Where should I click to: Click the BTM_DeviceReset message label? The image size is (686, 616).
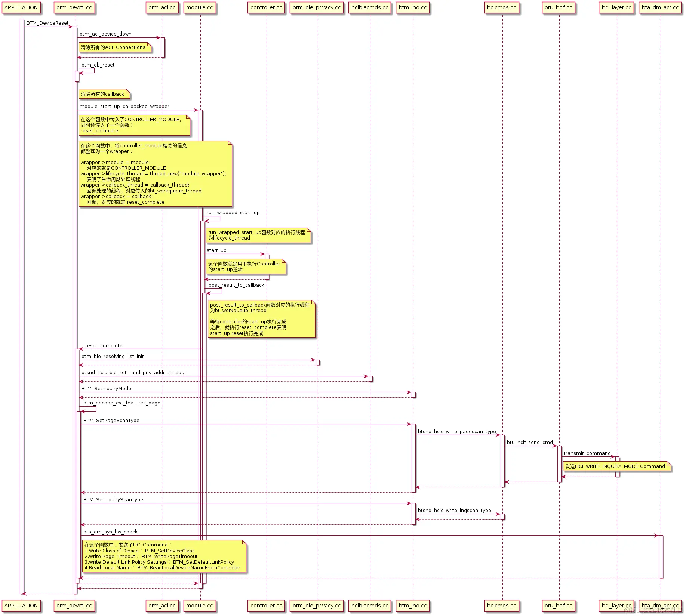pos(47,23)
